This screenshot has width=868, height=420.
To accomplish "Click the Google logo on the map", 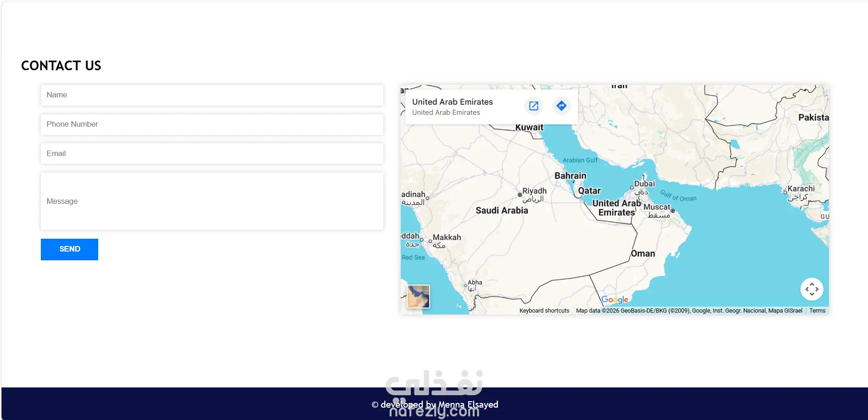I will click(x=615, y=300).
